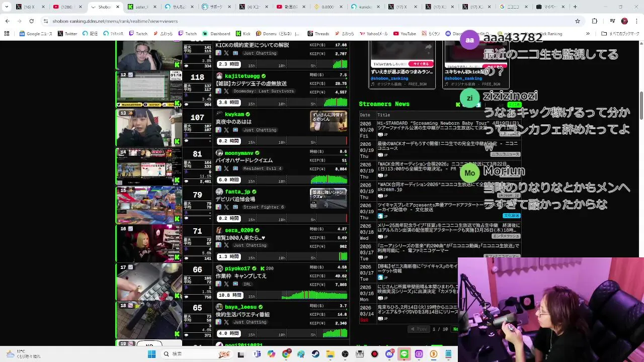This screenshot has height=362, width=644.
Task: Click kajitetuegg's avatar icon
Action: [219, 76]
